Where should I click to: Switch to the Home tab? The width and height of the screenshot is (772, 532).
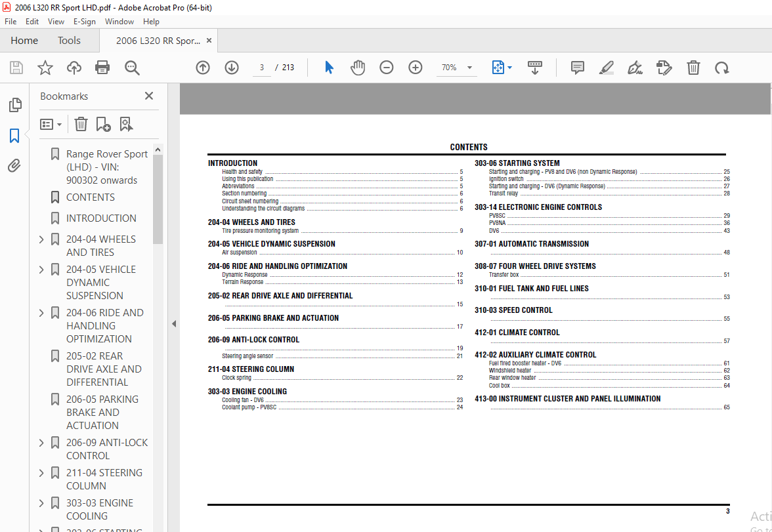click(24, 41)
